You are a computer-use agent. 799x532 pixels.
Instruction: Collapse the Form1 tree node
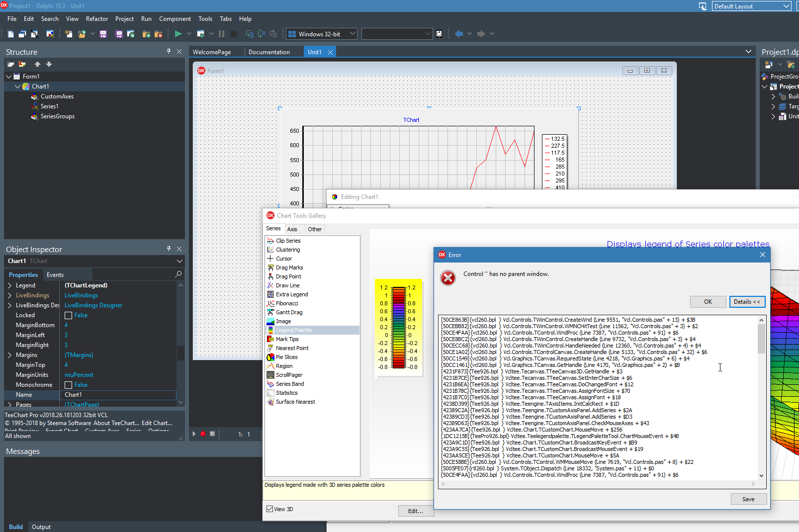(x=9, y=77)
